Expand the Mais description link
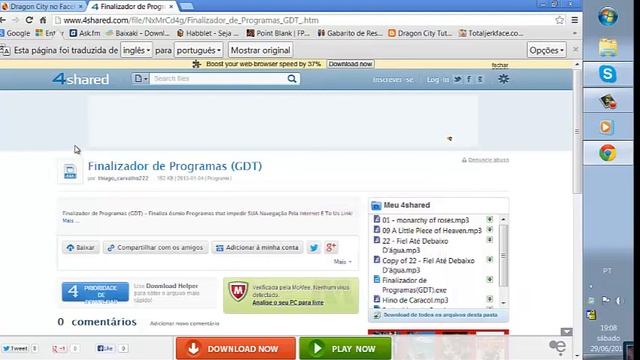The width and height of the screenshot is (640, 360). 70,221
